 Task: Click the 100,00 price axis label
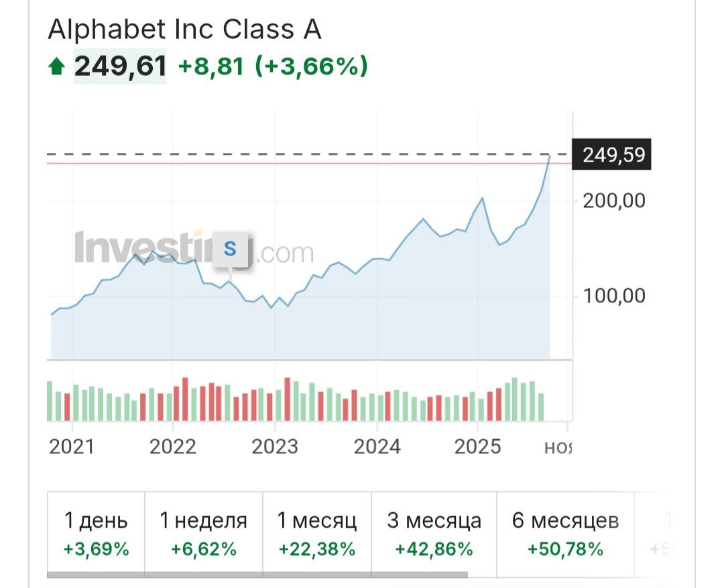tap(614, 295)
